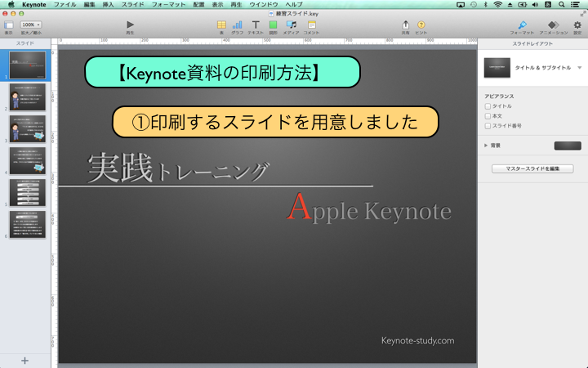Expand the 背景 background disclosure triangle
Viewport: 588px width, 368px height.
coord(486,146)
